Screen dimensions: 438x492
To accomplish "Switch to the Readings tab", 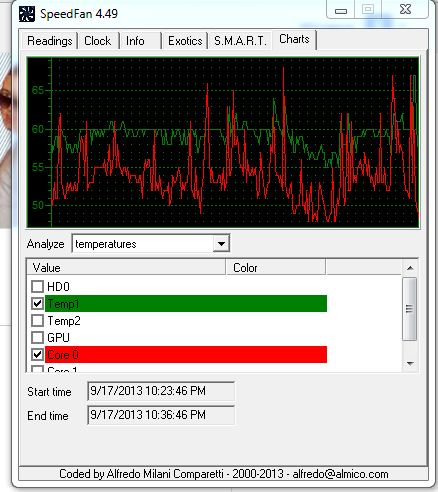I will pyautogui.click(x=49, y=41).
